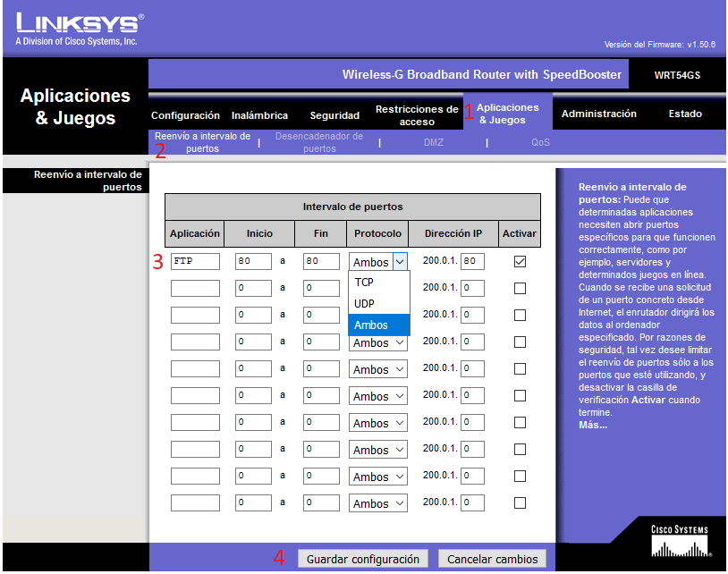Toggle the Activar checkbox in the fifth row
The image size is (728, 574).
pyautogui.click(x=520, y=369)
